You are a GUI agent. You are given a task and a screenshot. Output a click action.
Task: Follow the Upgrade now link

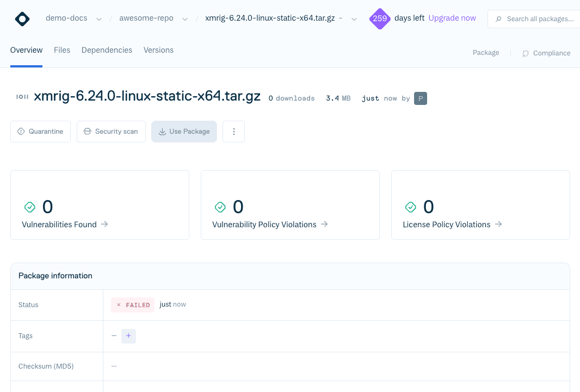(x=452, y=18)
